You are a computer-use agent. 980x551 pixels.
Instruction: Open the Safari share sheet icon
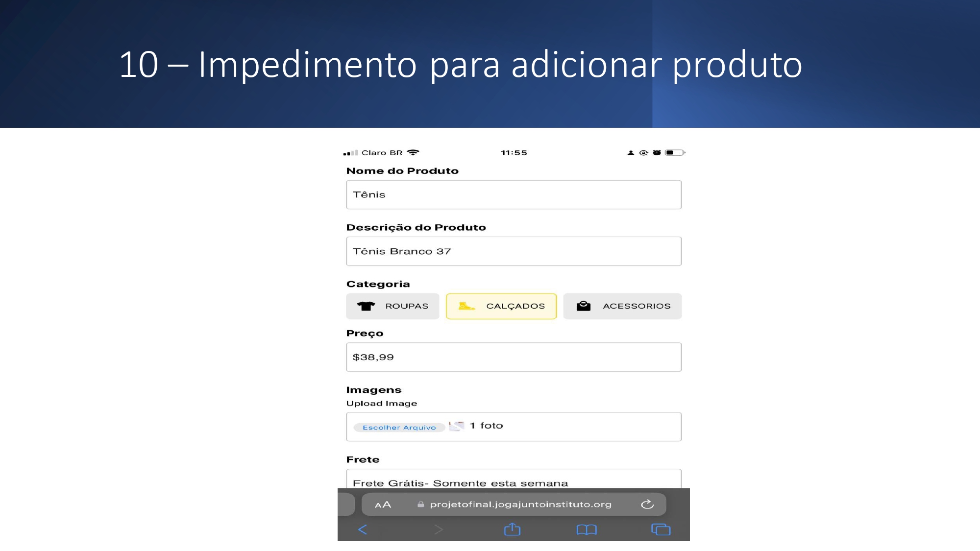click(512, 529)
